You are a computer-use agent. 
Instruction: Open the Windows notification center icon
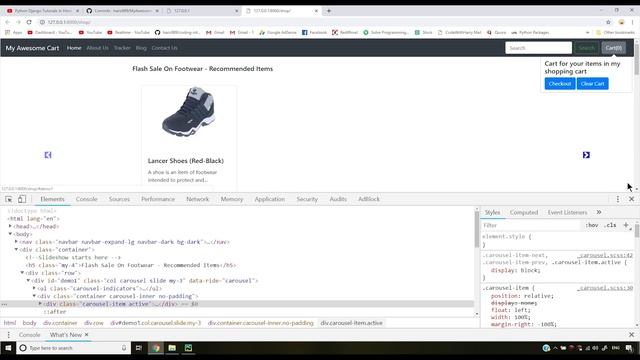tap(629, 348)
